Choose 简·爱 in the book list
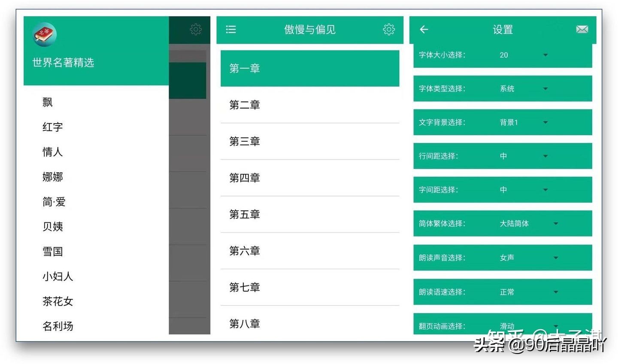618x364 pixels. click(54, 202)
